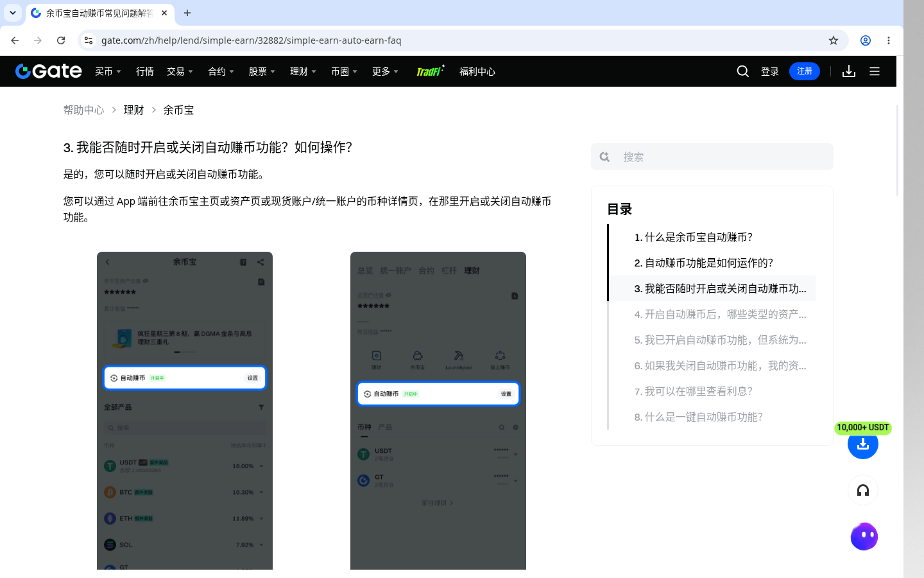This screenshot has height=578, width=924.
Task: Focus the 搜索 input field
Action: [x=712, y=157]
